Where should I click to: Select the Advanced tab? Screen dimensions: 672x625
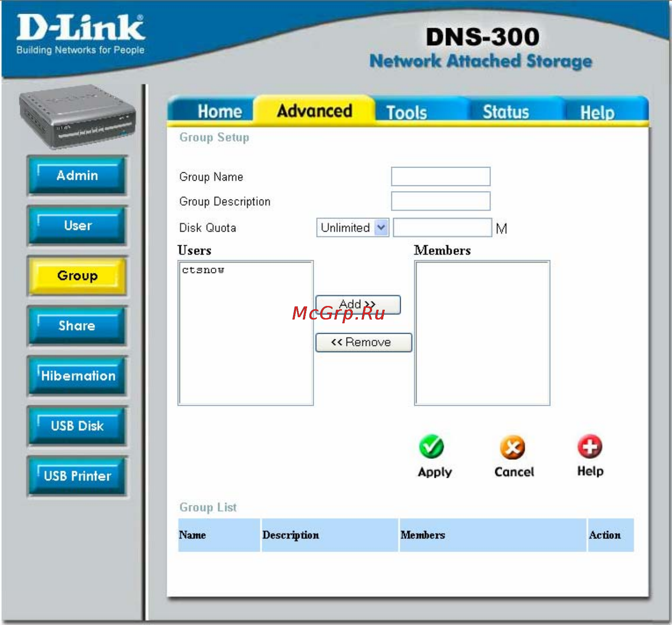[315, 111]
